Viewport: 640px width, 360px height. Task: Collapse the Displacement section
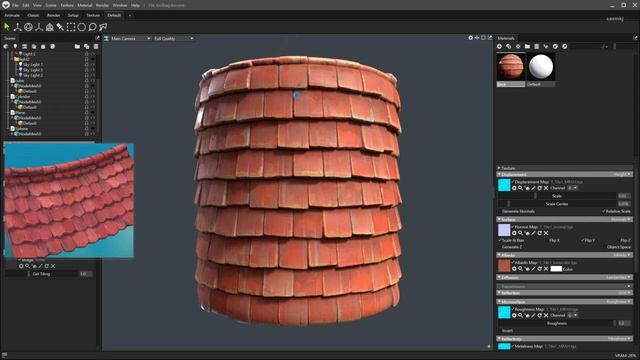point(499,175)
